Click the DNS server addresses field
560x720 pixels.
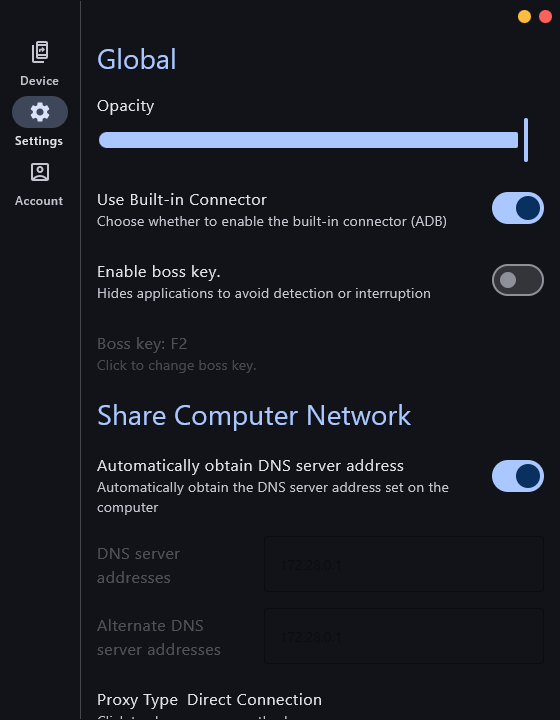404,564
